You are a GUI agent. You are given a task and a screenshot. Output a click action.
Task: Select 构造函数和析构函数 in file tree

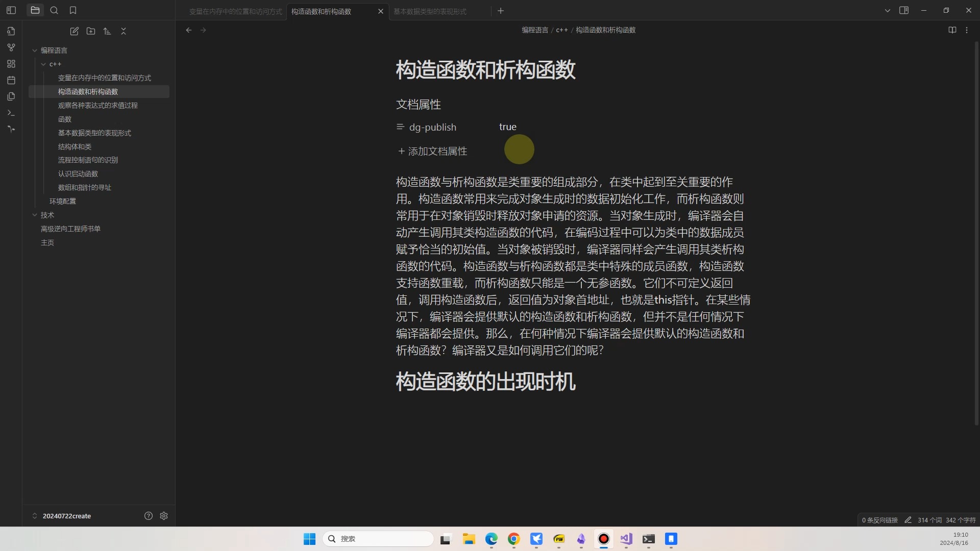[x=99, y=92]
